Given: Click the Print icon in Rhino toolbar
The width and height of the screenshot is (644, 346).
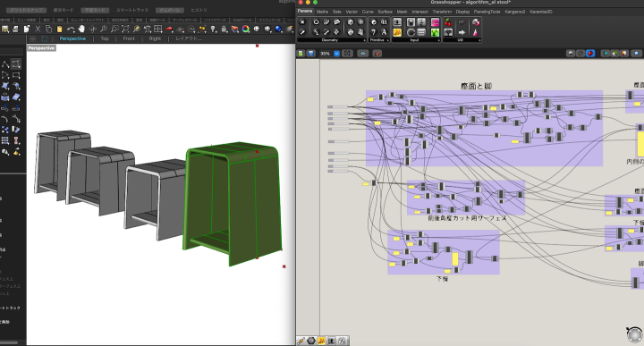Looking at the screenshot, I should click(x=15, y=29).
